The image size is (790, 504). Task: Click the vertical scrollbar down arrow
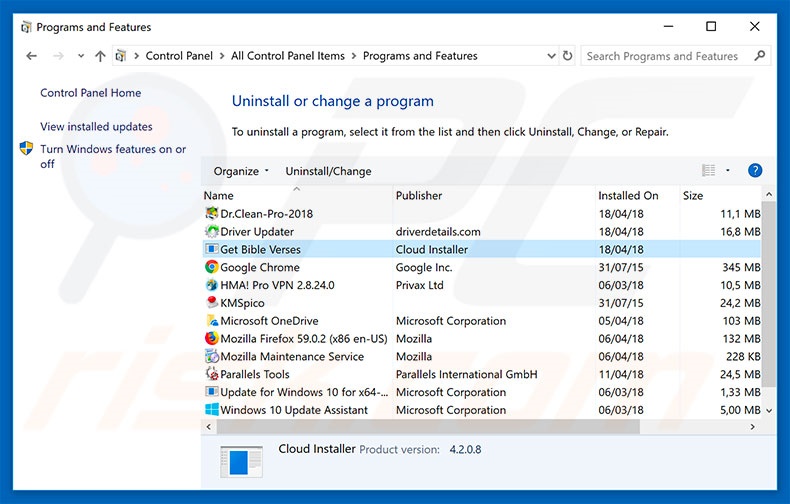[x=769, y=411]
